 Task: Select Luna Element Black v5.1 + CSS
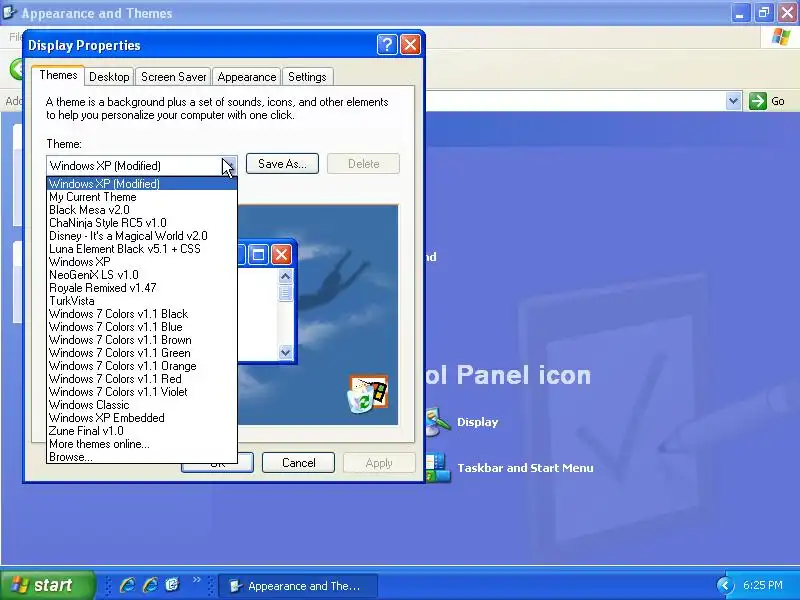pyautogui.click(x=142, y=249)
